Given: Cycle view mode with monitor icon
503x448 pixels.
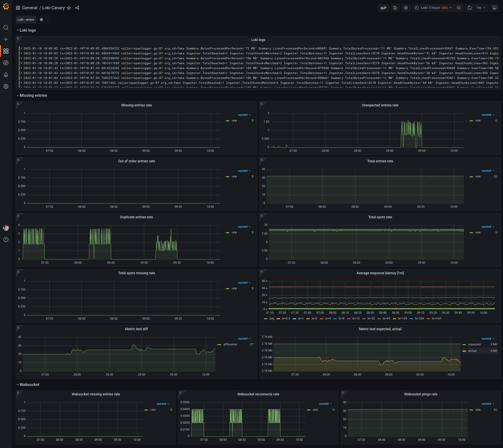Looking at the screenshot, I should (494, 8).
